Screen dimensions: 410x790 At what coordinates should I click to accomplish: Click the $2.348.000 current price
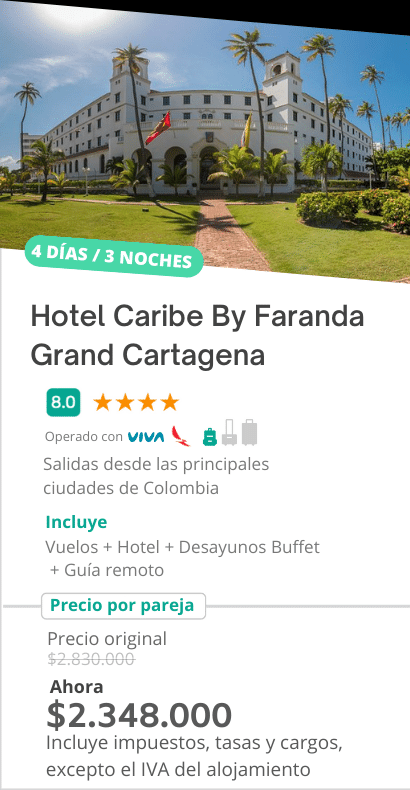(x=139, y=715)
